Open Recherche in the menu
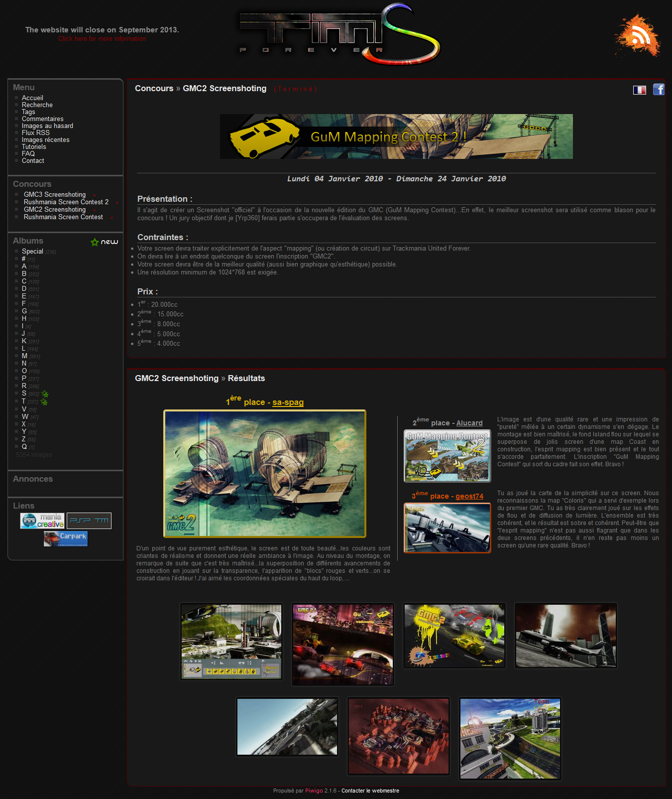 pos(37,105)
